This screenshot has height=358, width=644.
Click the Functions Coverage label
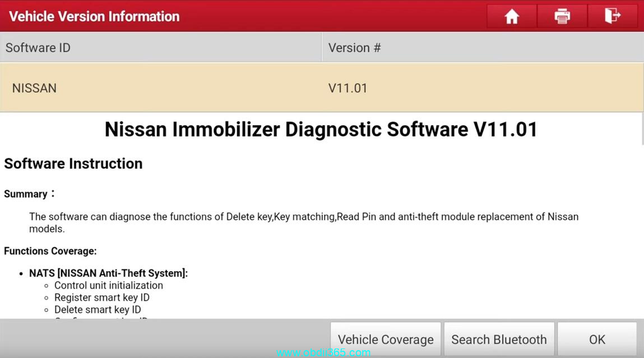click(50, 251)
